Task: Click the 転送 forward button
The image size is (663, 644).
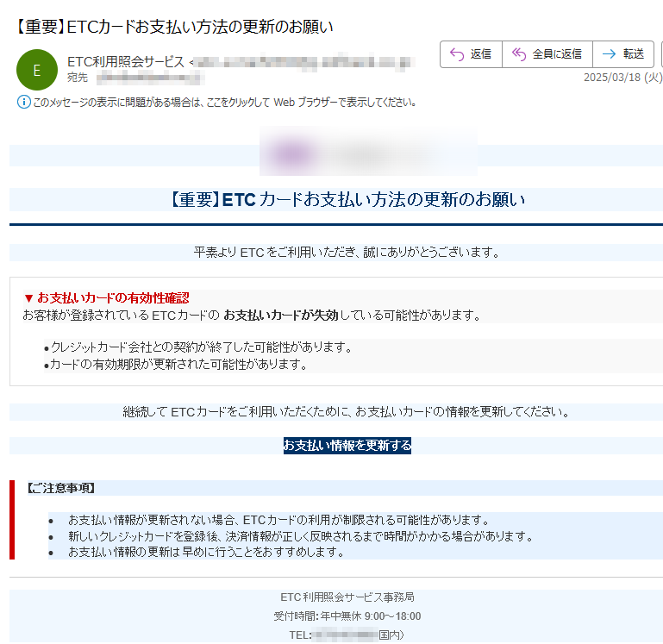Action: coord(623,54)
